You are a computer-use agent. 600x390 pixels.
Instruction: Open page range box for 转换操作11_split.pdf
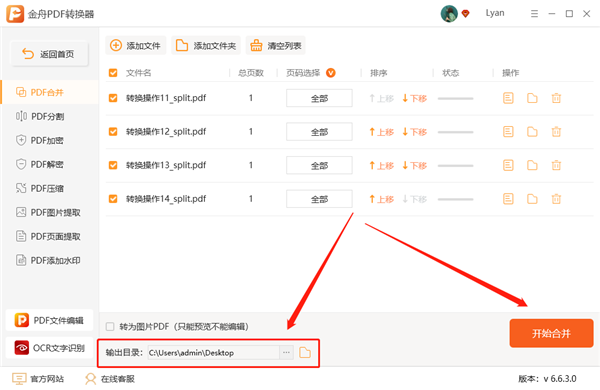(319, 98)
